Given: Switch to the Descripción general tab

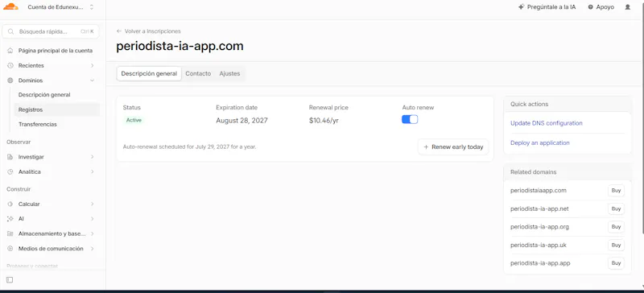Looking at the screenshot, I should pyautogui.click(x=149, y=73).
